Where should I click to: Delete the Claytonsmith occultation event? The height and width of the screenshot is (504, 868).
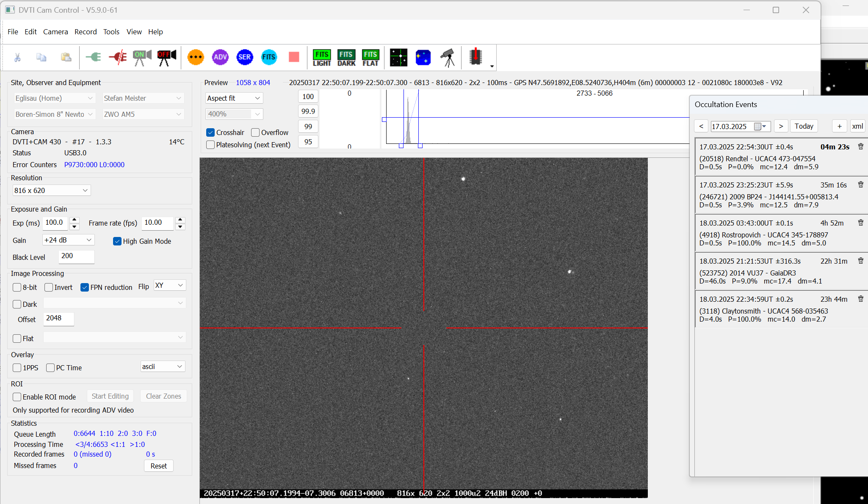pyautogui.click(x=861, y=299)
